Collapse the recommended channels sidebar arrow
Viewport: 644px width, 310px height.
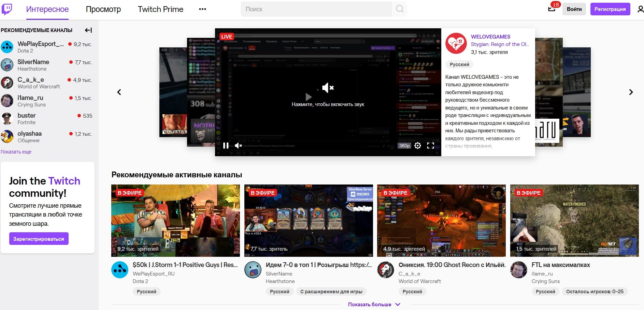88,30
